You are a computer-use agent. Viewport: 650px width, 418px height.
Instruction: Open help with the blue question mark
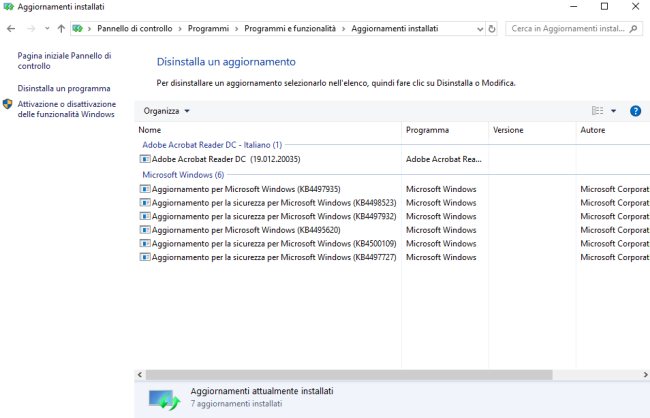[x=635, y=111]
